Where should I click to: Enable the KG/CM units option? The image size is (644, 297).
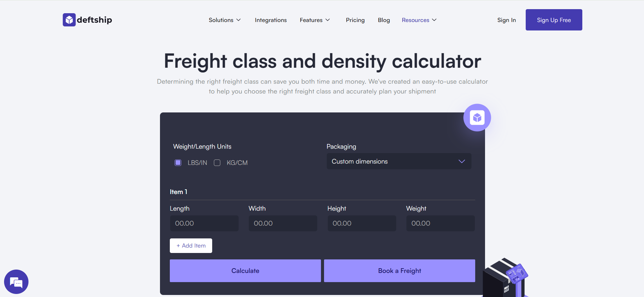[217, 163]
